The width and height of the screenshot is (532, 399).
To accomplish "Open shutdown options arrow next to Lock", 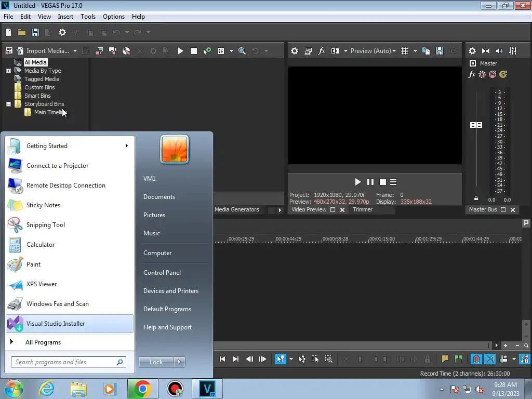I will click(x=179, y=362).
